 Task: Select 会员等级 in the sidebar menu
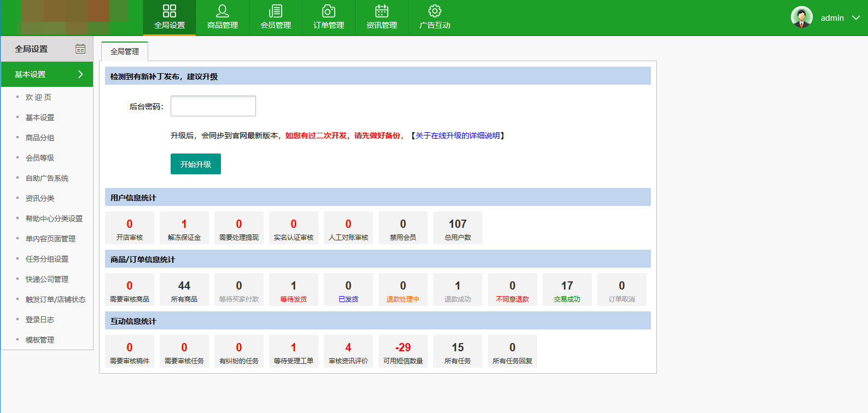(40, 158)
